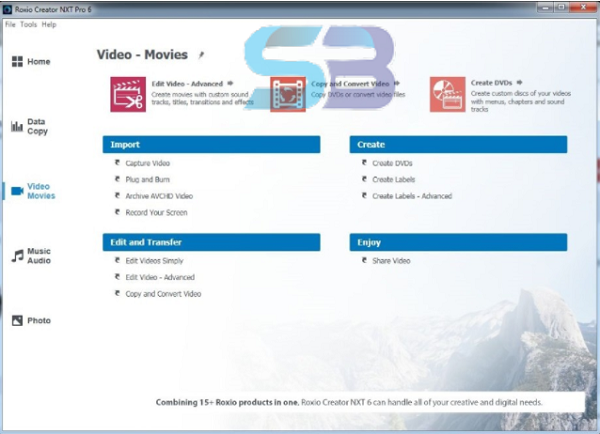Launch the Edit Video Advanced clapperboard tile
This screenshot has height=434, width=600.
coord(128,94)
